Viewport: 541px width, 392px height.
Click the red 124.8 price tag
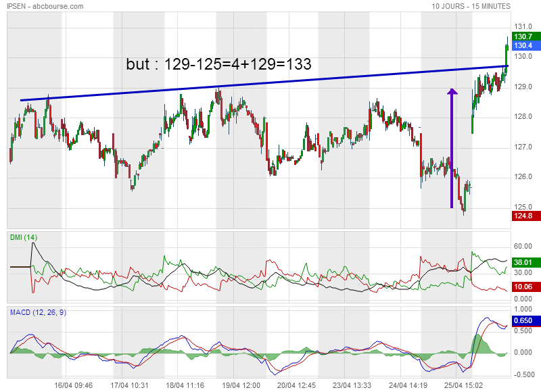click(x=526, y=216)
